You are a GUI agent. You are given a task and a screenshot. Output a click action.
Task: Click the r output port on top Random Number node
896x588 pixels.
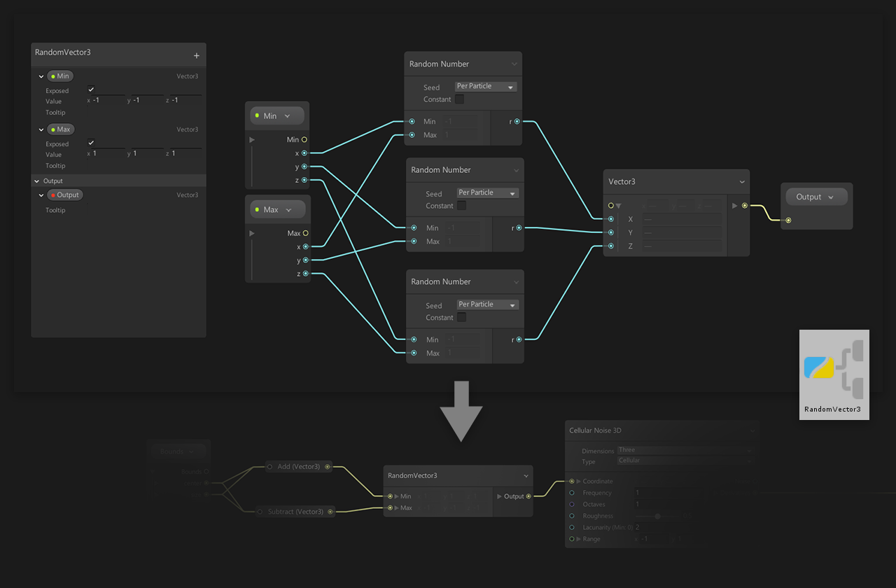pos(517,120)
